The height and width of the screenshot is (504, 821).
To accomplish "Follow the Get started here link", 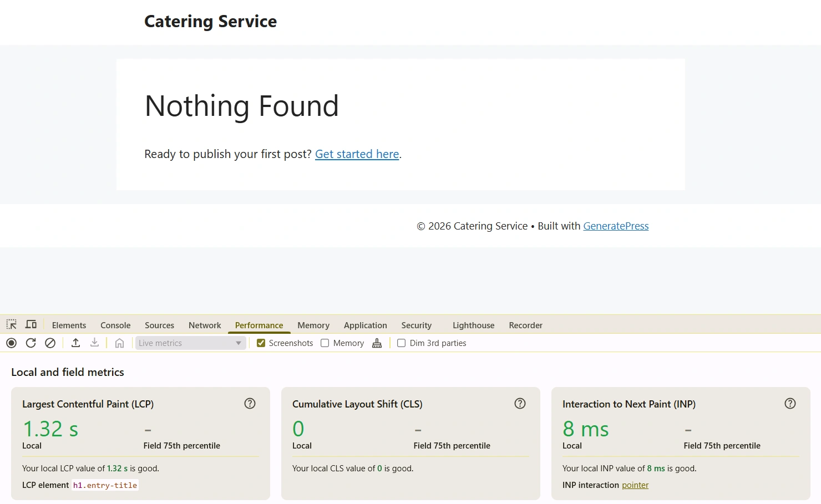I will tap(357, 154).
